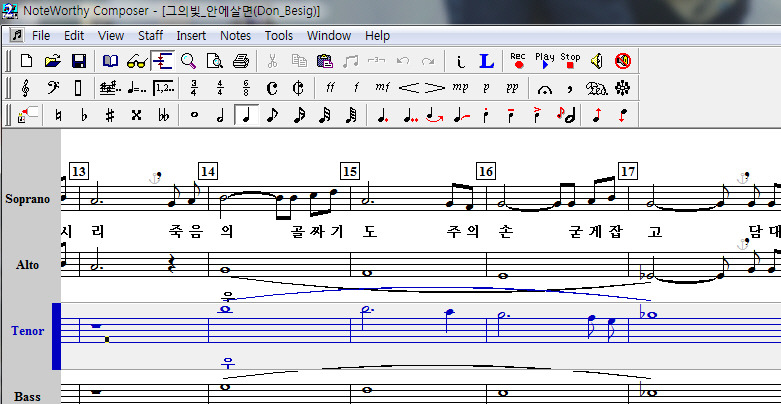Toggle the flat accidental
The height and width of the screenshot is (404, 781).
(x=84, y=115)
